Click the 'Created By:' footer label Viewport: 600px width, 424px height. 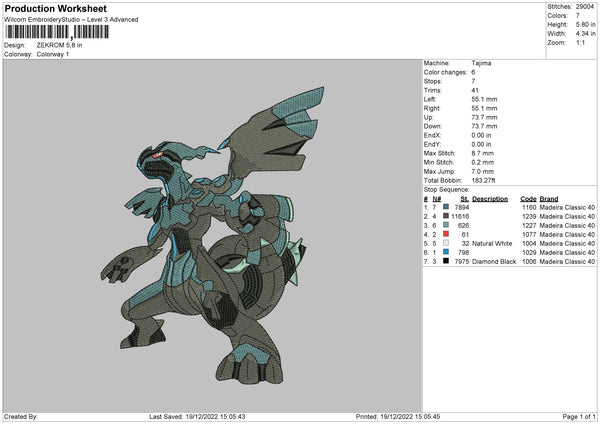(21, 416)
